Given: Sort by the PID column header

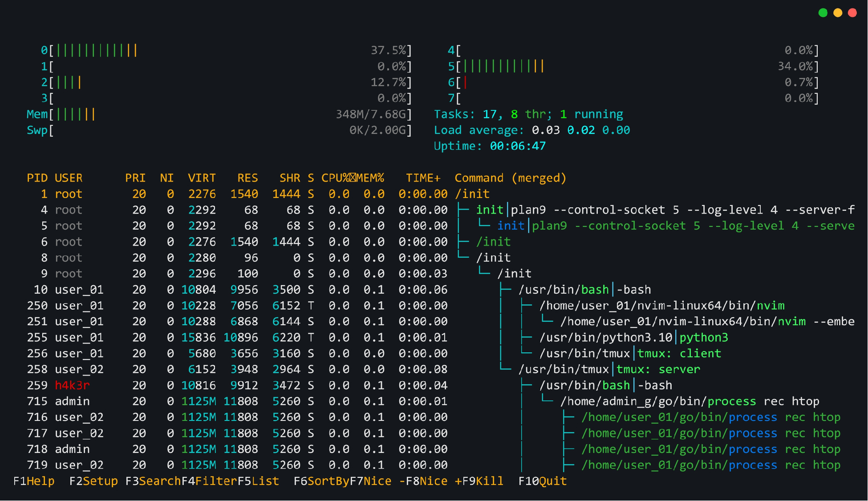Looking at the screenshot, I should [37, 178].
